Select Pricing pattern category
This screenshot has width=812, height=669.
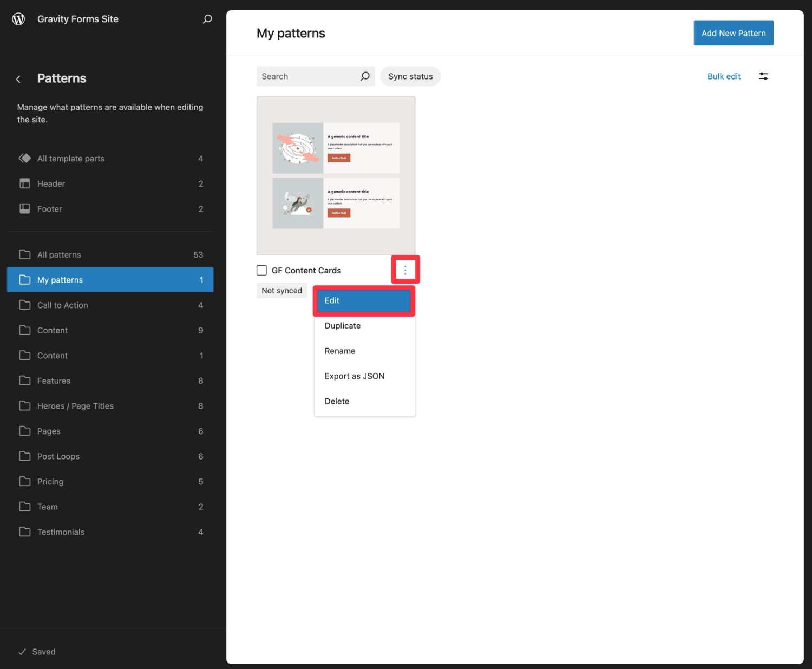pyautogui.click(x=110, y=481)
